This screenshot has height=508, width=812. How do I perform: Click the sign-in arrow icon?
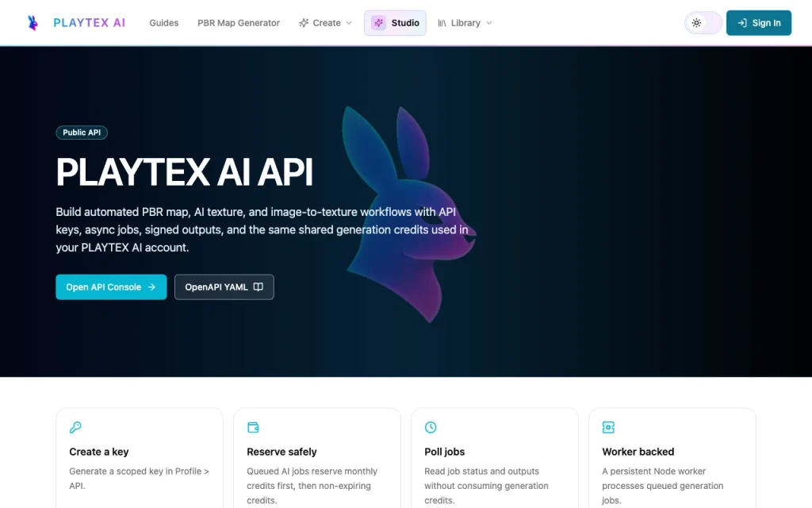[742, 23]
